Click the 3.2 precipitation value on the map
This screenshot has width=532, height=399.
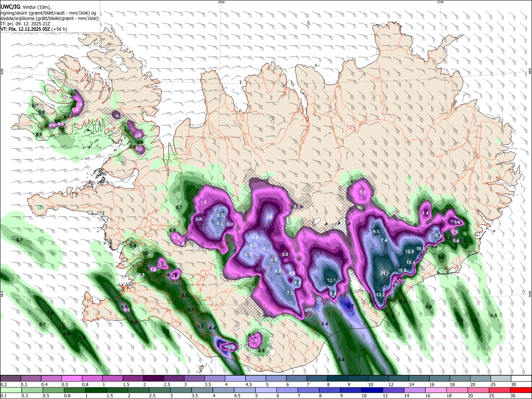tap(200, 327)
